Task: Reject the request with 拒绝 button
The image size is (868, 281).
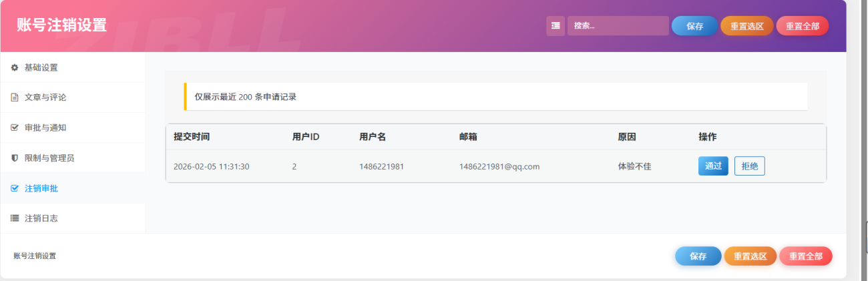Action: [749, 166]
